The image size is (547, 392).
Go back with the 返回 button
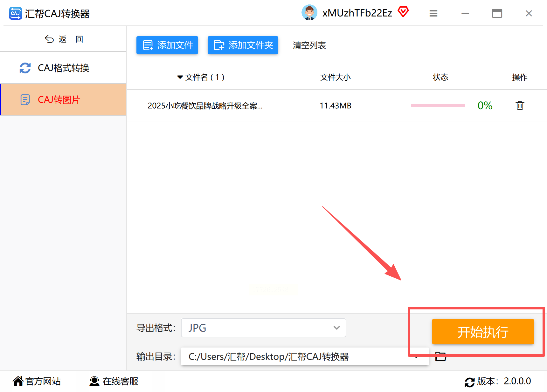[x=64, y=39]
